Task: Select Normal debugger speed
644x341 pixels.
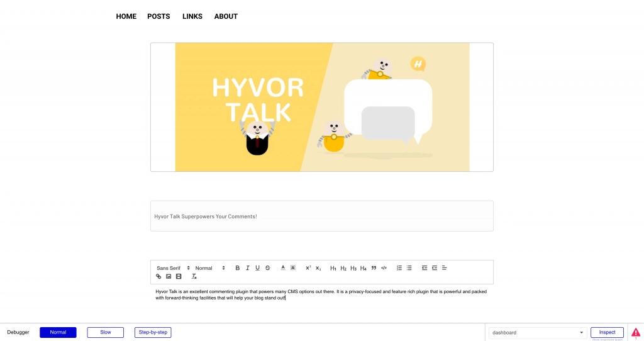Action: 58,332
